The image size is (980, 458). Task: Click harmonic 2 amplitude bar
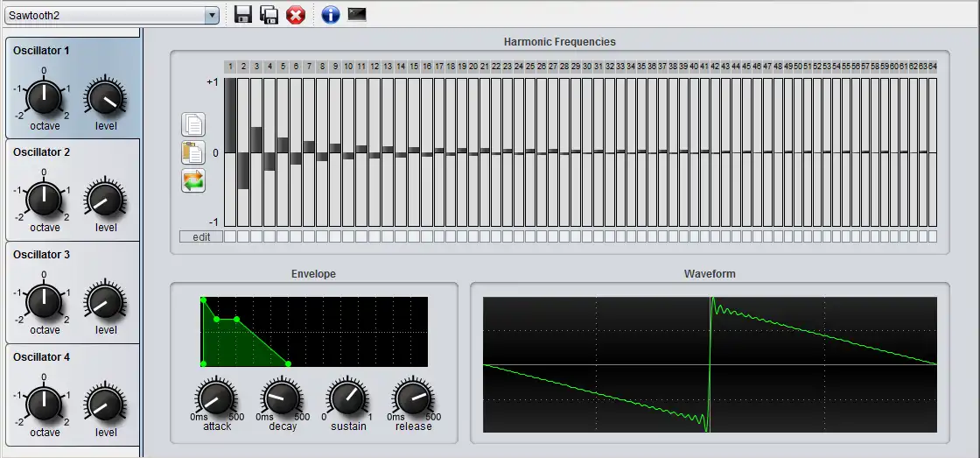(243, 152)
